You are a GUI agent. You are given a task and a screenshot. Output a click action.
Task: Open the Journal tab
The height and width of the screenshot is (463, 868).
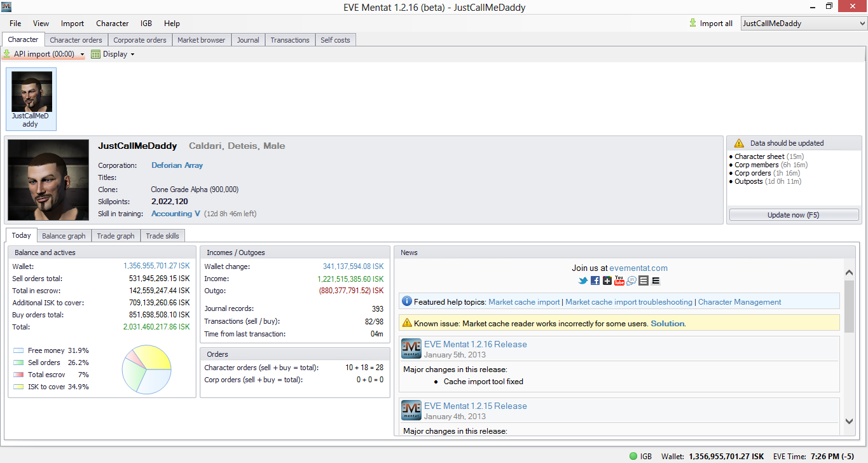pos(248,40)
